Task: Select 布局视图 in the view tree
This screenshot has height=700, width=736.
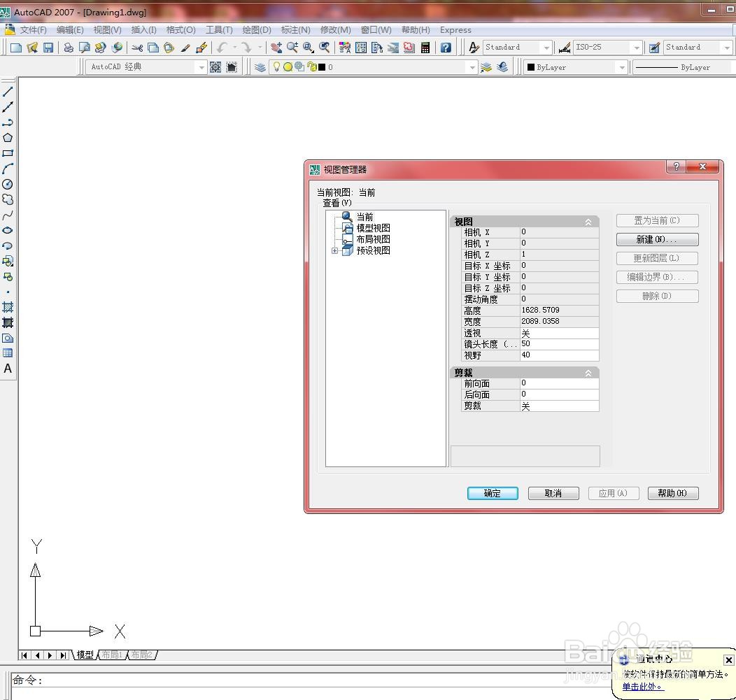Action: (x=373, y=239)
